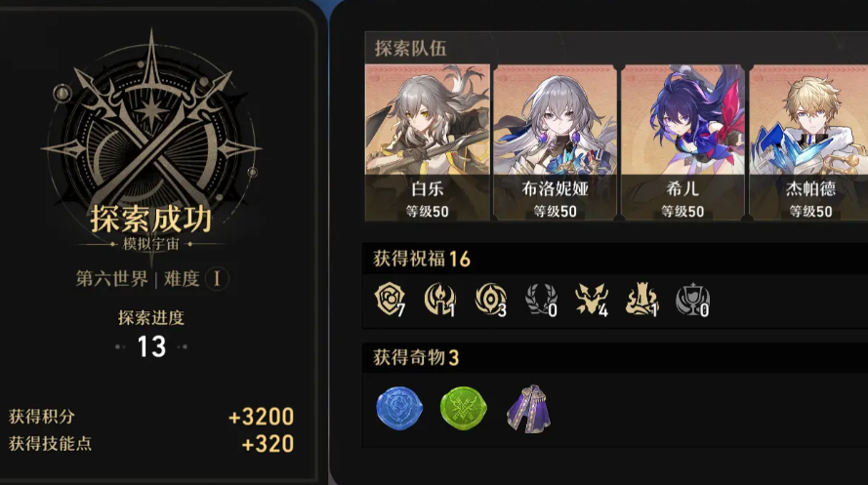Image resolution: width=868 pixels, height=485 pixels.
Task: Click the green crossed-arrows seal curio
Action: pyautogui.click(x=464, y=408)
